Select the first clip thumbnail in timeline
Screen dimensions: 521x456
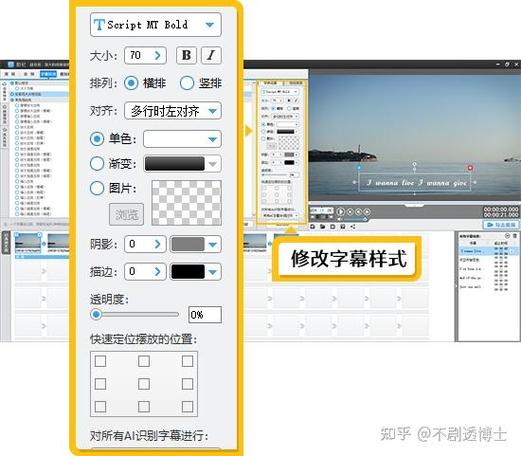(28, 242)
